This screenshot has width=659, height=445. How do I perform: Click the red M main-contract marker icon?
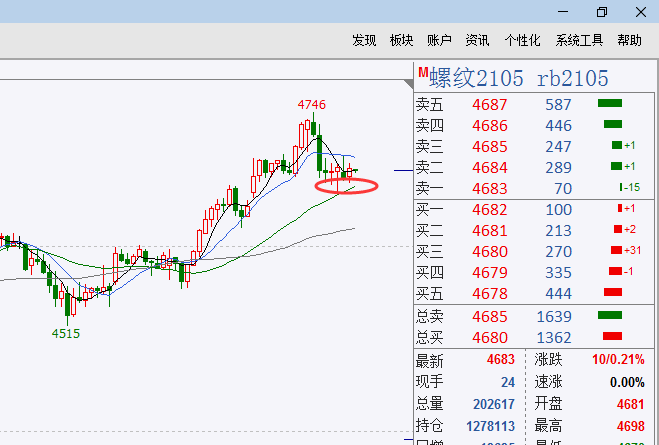[x=423, y=73]
